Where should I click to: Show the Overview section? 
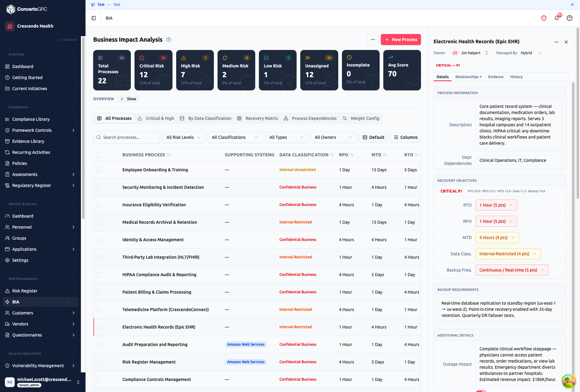tap(128, 99)
